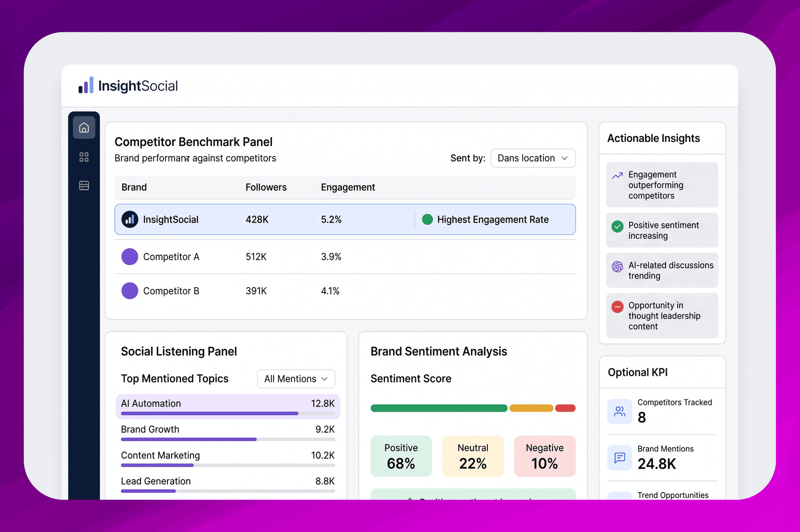The image size is (800, 532).
Task: Select the stacked list icon in the sidebar
Action: (84, 185)
